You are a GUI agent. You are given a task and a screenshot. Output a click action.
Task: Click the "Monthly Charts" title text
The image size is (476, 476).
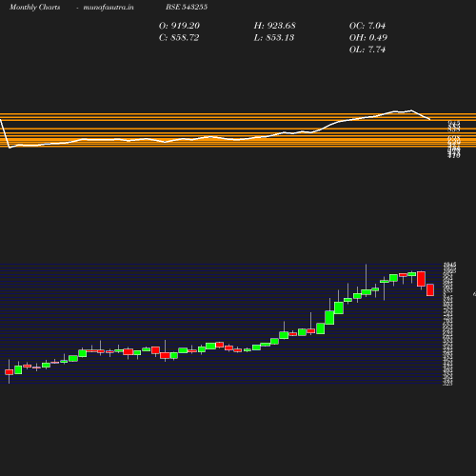tap(34, 7)
